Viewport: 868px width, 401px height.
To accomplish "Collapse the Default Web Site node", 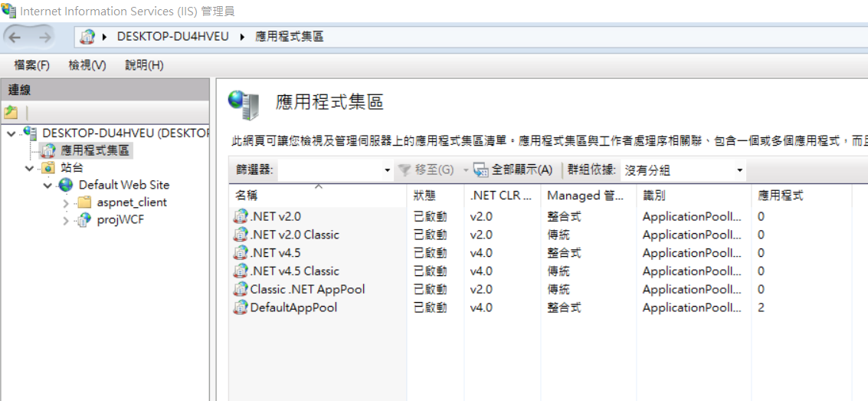I will pyautogui.click(x=47, y=186).
